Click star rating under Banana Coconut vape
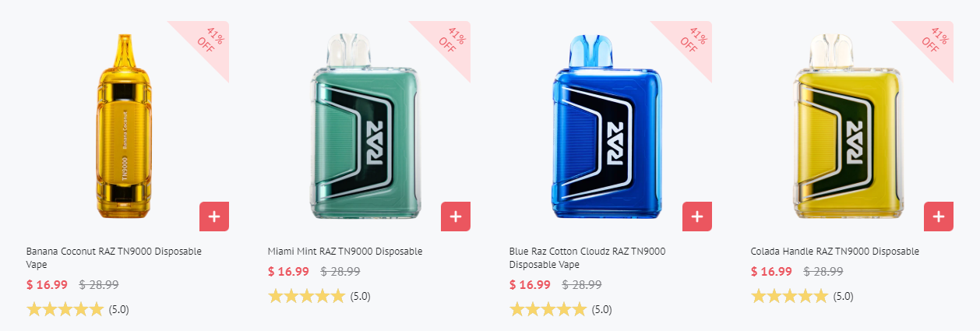 (65, 309)
